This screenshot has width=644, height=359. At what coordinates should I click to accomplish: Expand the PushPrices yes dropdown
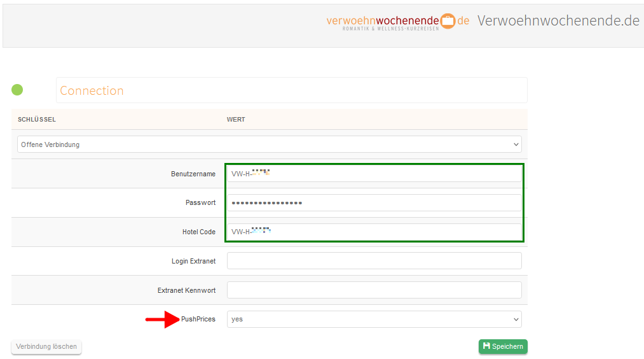click(x=374, y=319)
